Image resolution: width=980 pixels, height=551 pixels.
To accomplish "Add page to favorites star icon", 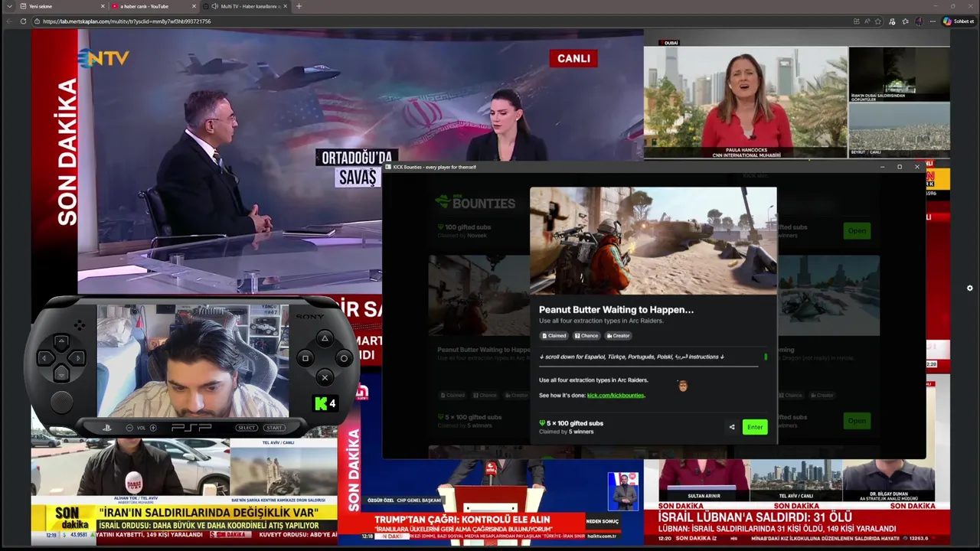I will (878, 21).
